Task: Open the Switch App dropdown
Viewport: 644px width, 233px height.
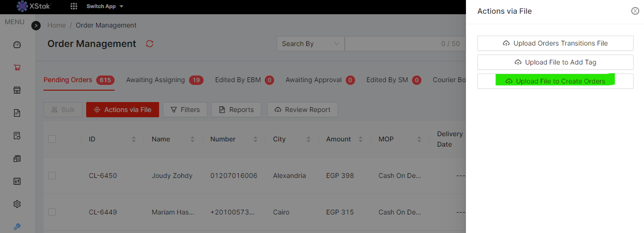Action: 105,7
